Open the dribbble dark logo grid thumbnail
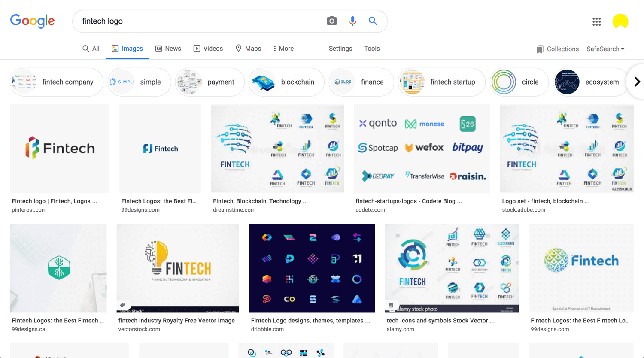This screenshot has height=358, width=644. pos(312,268)
